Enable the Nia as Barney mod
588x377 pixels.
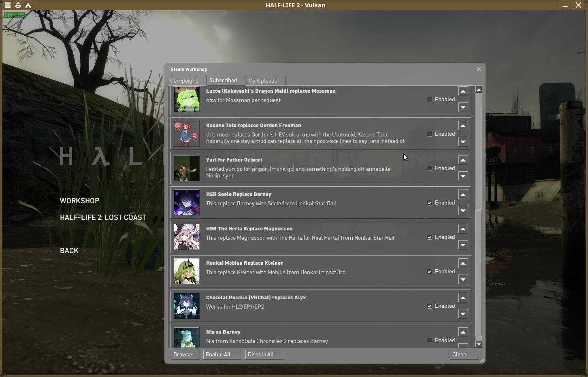(430, 341)
